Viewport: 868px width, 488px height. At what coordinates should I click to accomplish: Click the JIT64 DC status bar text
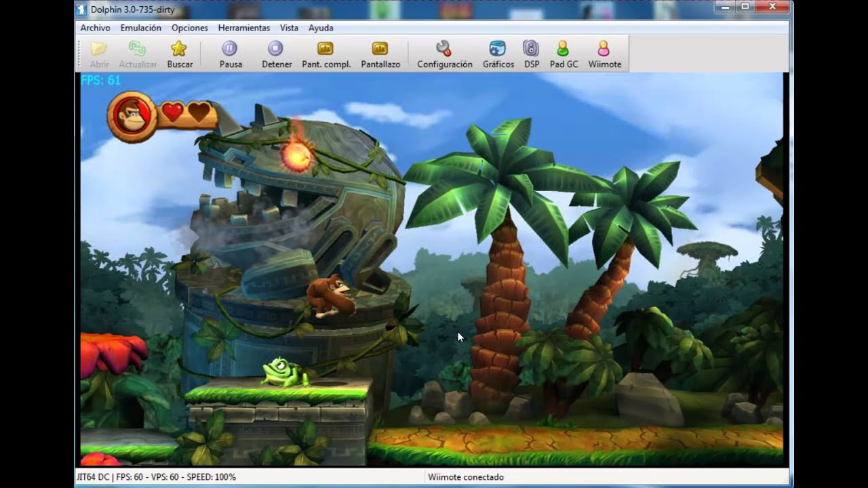click(x=157, y=477)
